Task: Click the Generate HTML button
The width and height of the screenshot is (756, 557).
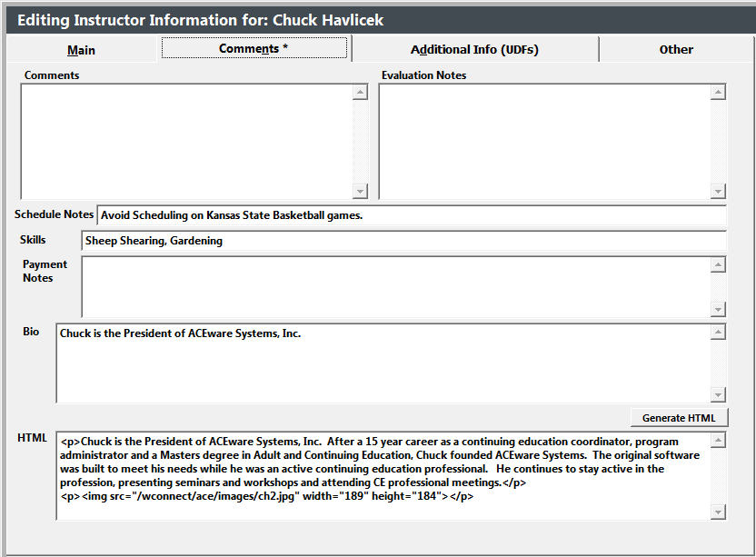Action: tap(679, 418)
